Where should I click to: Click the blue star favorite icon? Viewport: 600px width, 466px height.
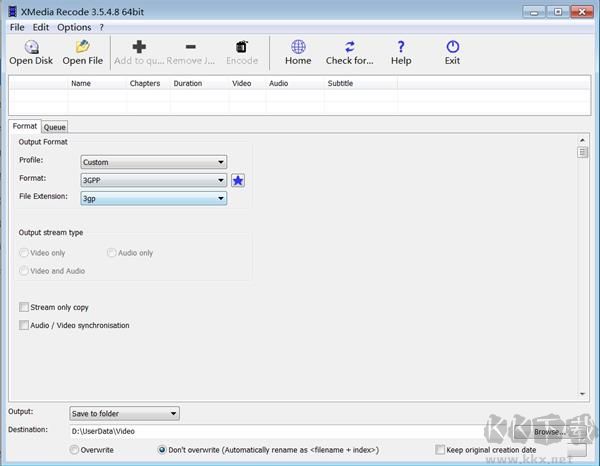tap(238, 180)
